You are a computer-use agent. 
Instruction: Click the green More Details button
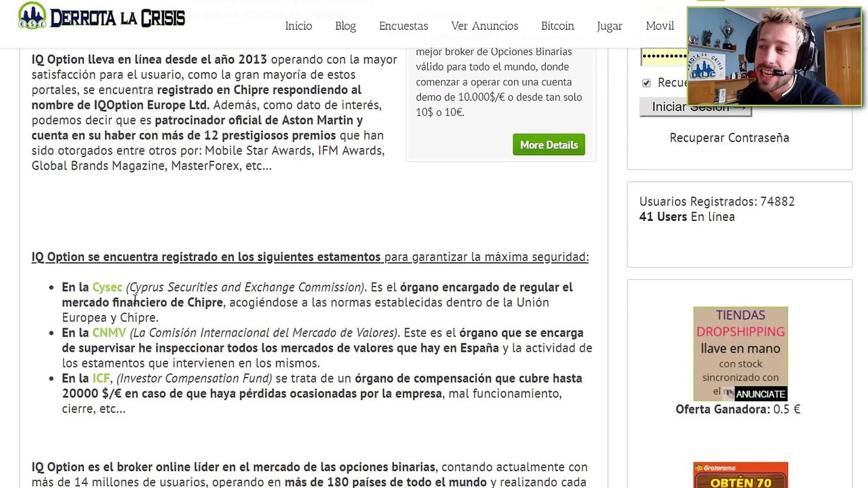pos(549,144)
